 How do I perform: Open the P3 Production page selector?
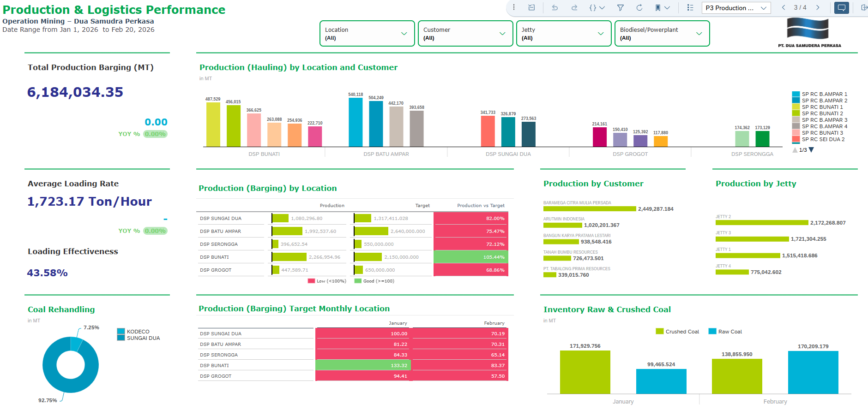(736, 8)
